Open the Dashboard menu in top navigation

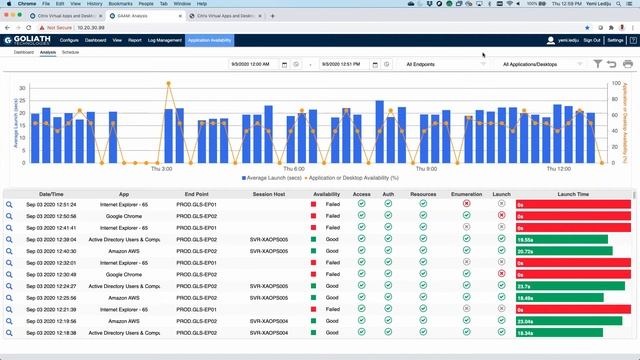(x=96, y=40)
